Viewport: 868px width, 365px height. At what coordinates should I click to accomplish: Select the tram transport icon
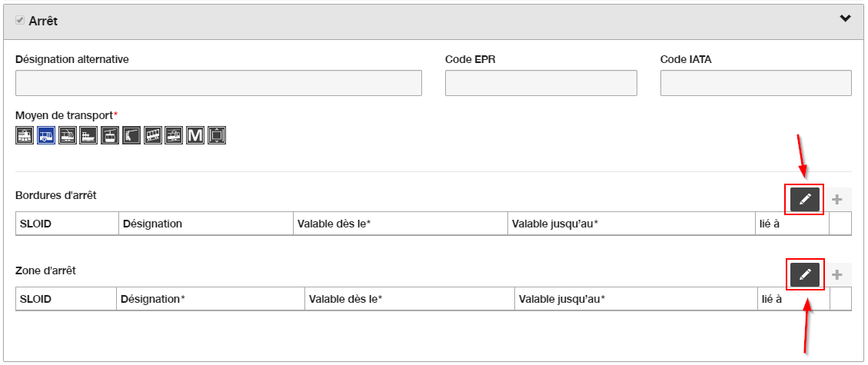67,135
